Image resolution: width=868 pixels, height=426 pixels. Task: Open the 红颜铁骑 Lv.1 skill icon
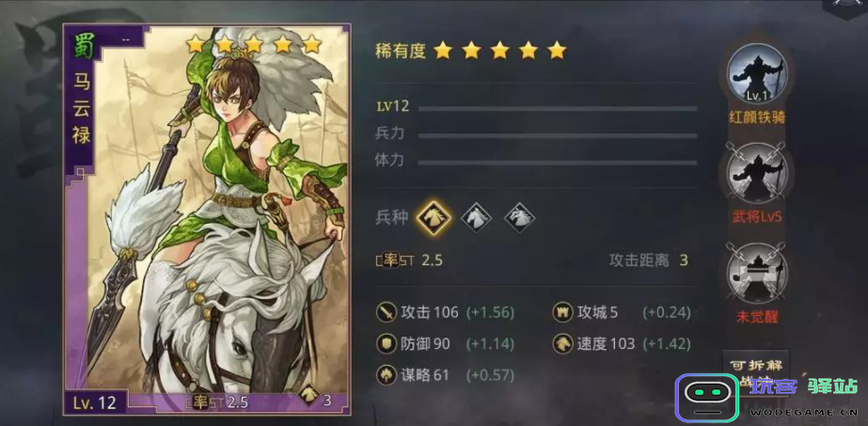tap(757, 74)
